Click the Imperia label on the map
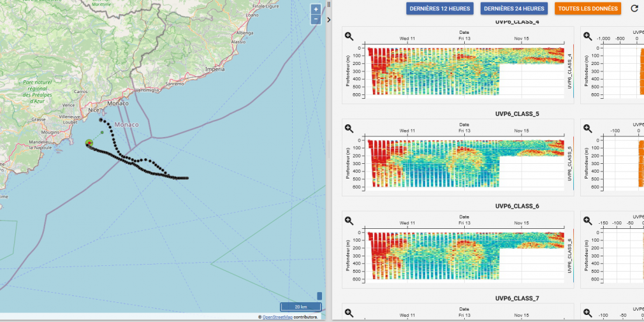Viewport: 644px width, 322px height. [215, 69]
